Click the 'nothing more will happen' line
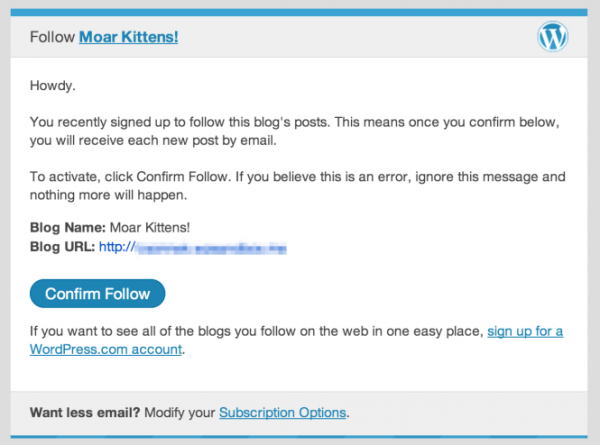Screen dimensions: 600x445 (x=109, y=195)
